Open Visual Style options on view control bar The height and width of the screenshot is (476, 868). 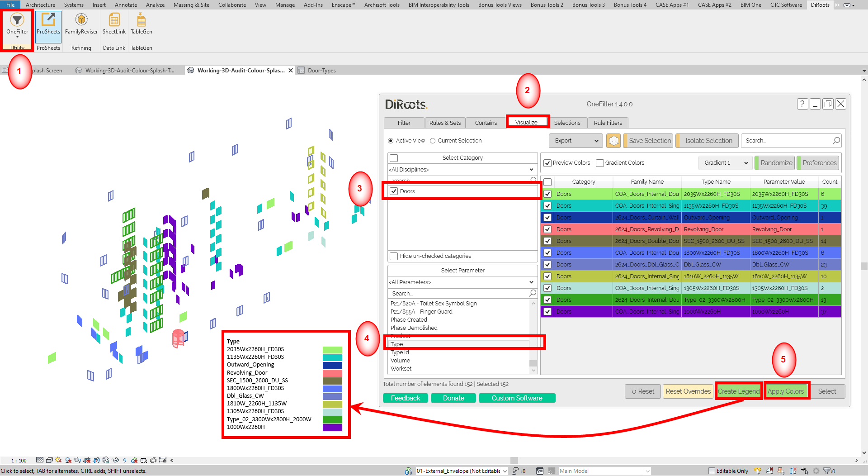50,460
